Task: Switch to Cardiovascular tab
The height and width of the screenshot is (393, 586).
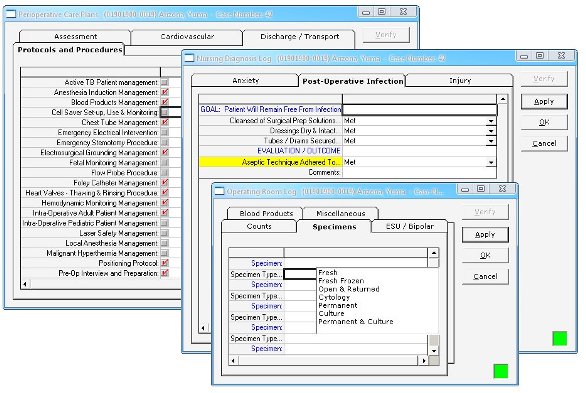Action: coord(187,36)
